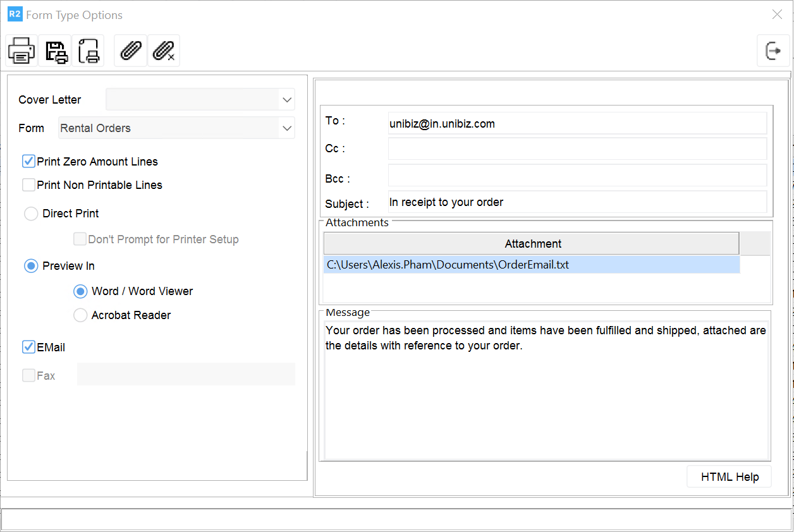Click the exit door icon
The width and height of the screenshot is (794, 532).
[773, 51]
